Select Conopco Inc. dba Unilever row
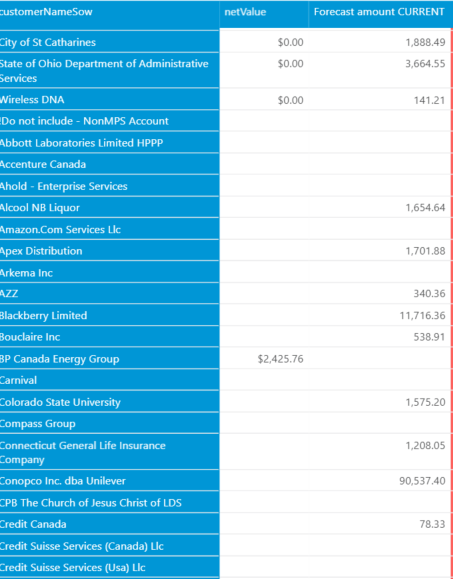Image resolution: width=453 pixels, height=579 pixels. point(109,481)
